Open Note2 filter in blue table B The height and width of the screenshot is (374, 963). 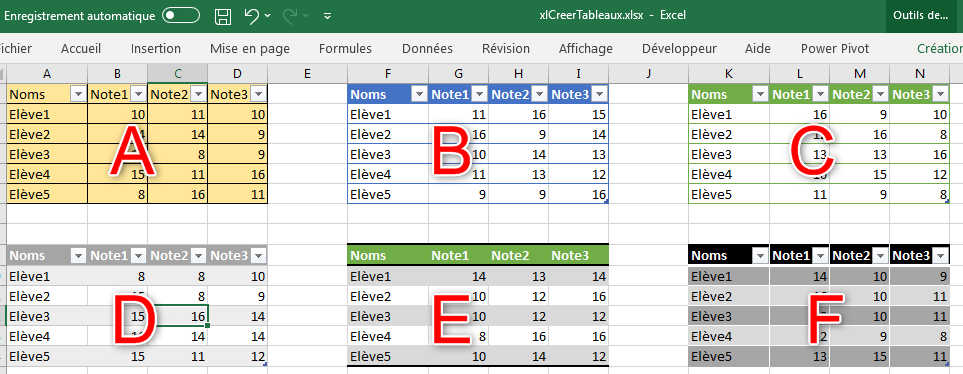[539, 95]
